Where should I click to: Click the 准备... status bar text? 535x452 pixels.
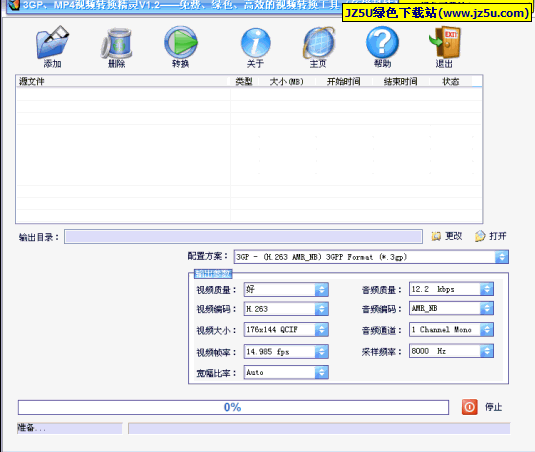coord(31,428)
